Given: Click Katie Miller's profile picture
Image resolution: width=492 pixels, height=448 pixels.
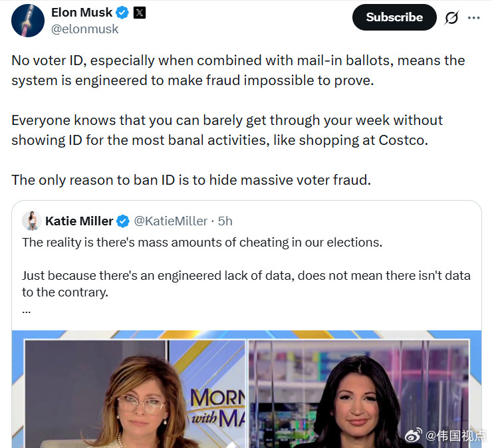Looking at the screenshot, I should point(31,221).
